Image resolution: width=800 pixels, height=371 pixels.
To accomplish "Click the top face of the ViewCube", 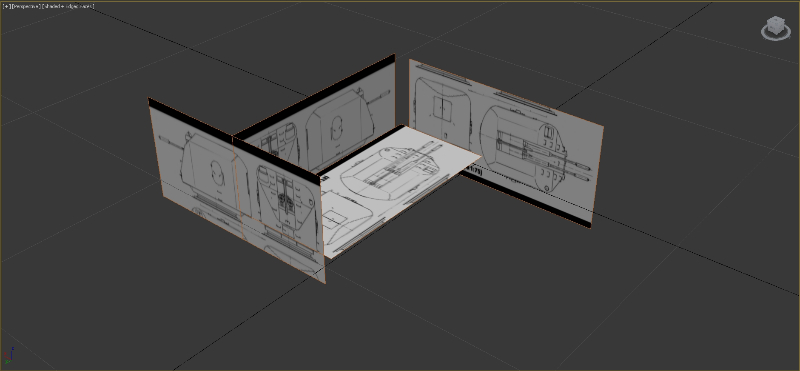I will pos(776,20).
